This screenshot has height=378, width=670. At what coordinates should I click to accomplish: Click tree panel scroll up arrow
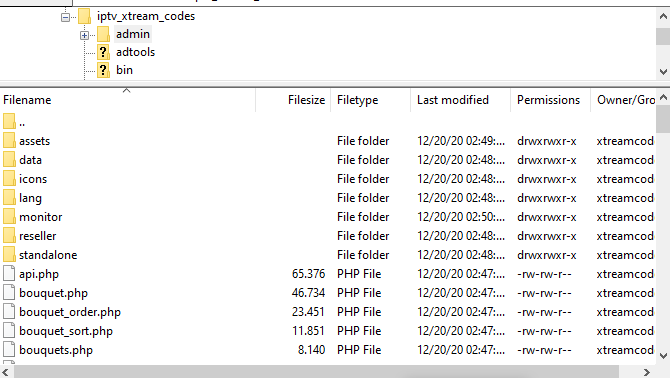tap(663, 17)
